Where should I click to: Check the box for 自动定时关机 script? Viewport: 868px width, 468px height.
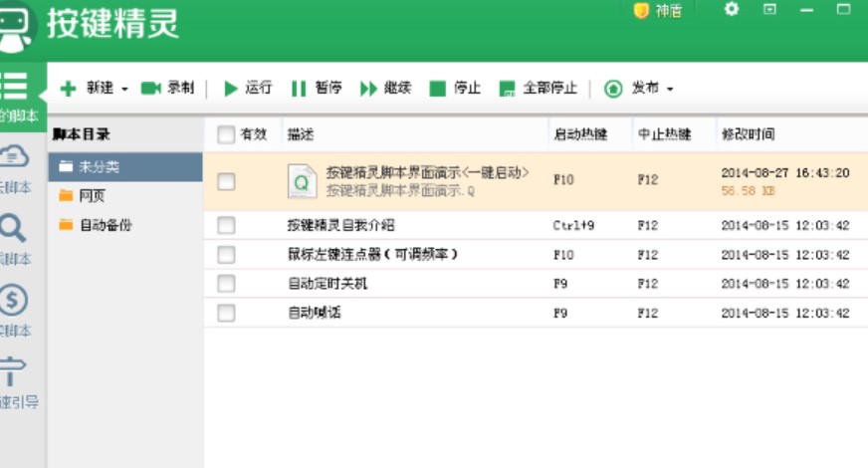point(226,284)
